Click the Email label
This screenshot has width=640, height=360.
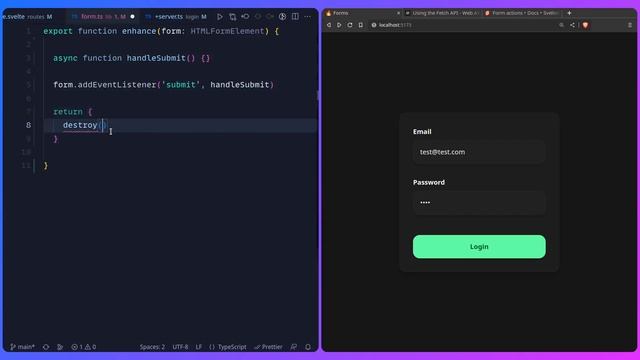tap(422, 131)
